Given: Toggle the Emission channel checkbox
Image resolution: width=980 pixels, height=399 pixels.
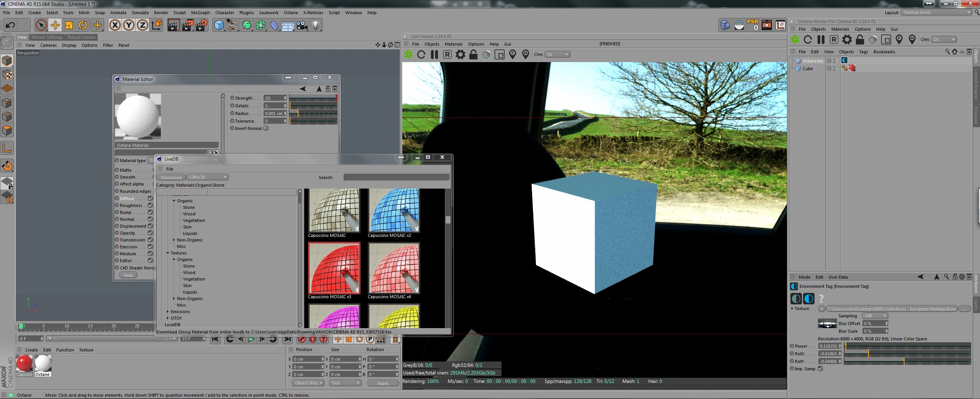Looking at the screenshot, I should pyautogui.click(x=151, y=247).
